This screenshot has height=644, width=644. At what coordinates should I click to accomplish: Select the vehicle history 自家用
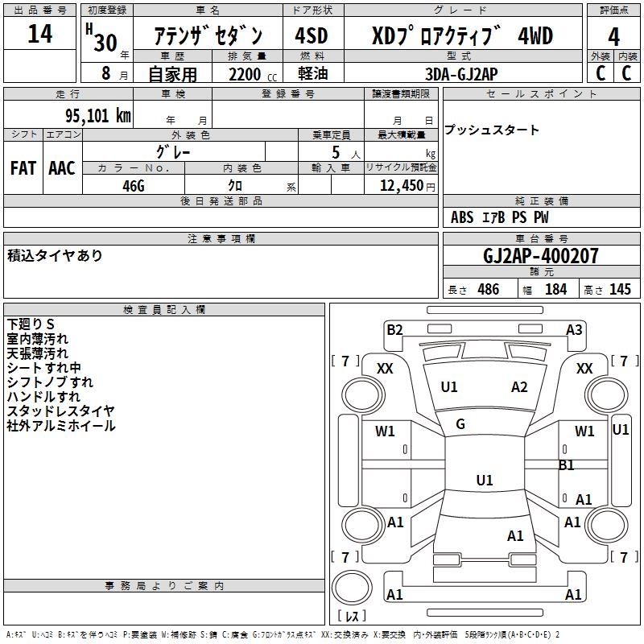coord(172,74)
